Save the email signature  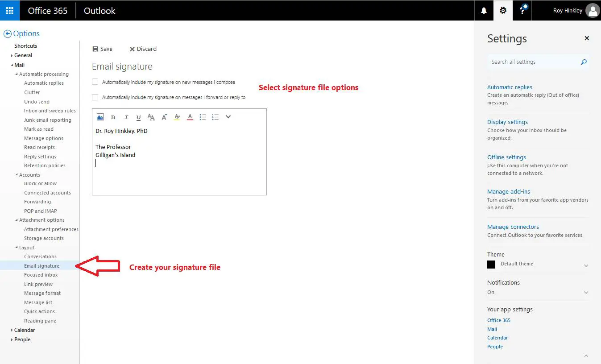103,49
